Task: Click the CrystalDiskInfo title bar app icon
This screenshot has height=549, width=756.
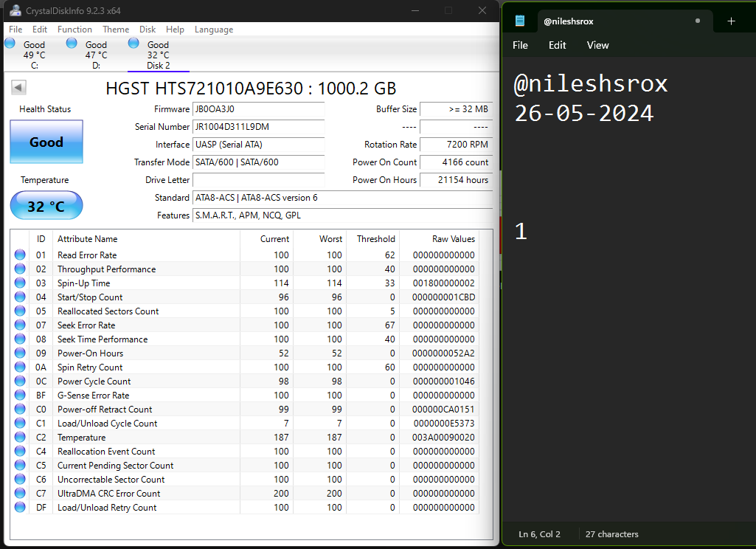Action: coord(15,10)
